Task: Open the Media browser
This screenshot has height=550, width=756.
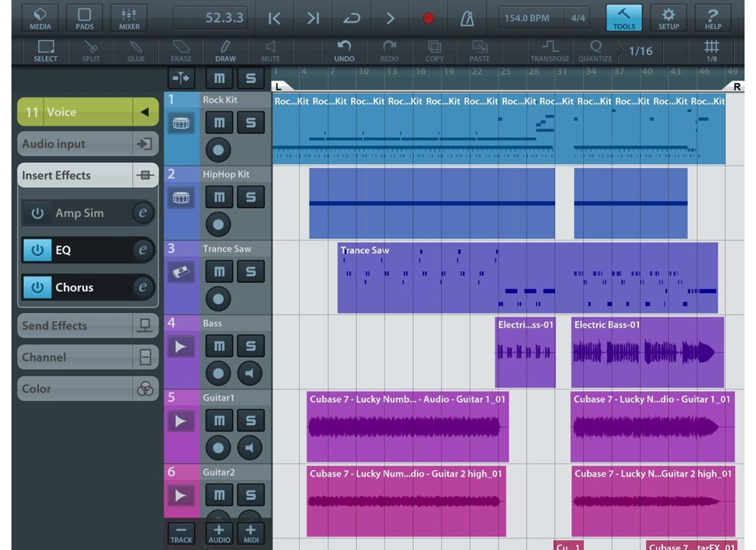Action: click(x=40, y=18)
